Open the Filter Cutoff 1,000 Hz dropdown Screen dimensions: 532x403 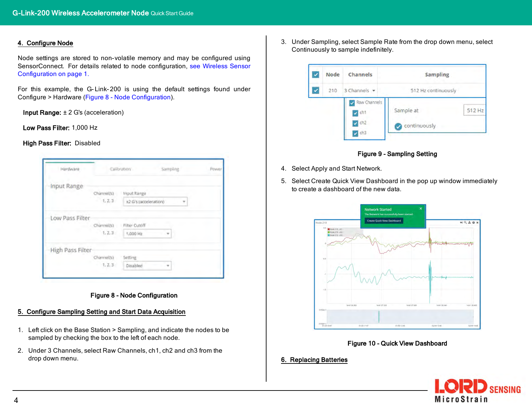[147, 234]
